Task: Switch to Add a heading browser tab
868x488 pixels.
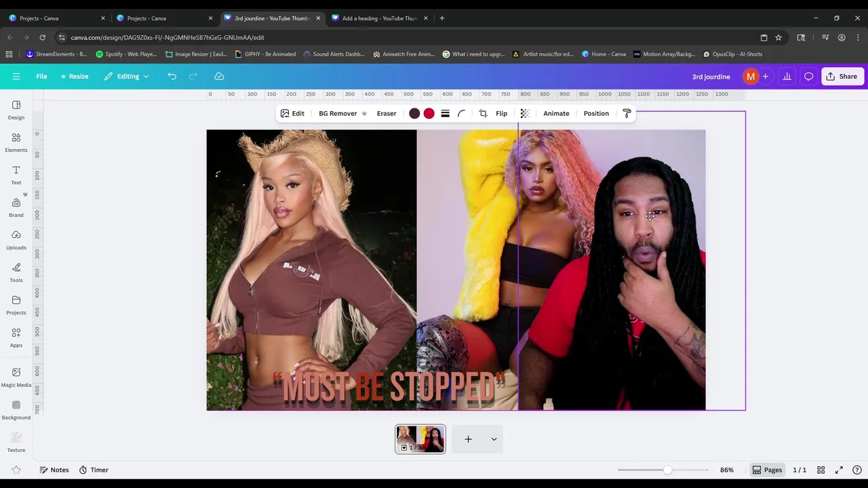Action: tap(380, 18)
